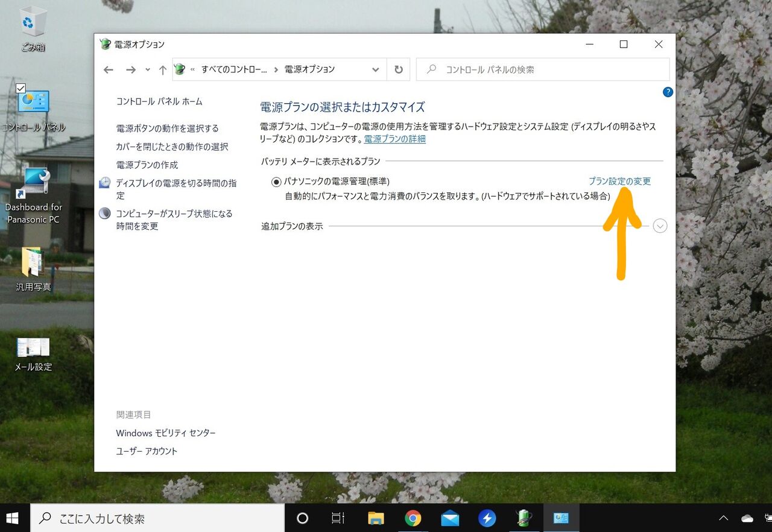
Task: Open the メール設定 desktop icon
Action: 33,353
